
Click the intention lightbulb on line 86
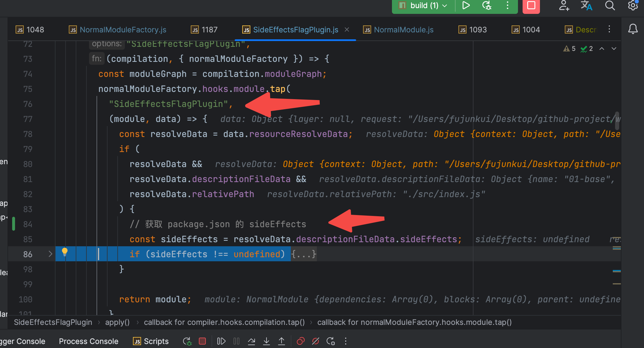65,252
